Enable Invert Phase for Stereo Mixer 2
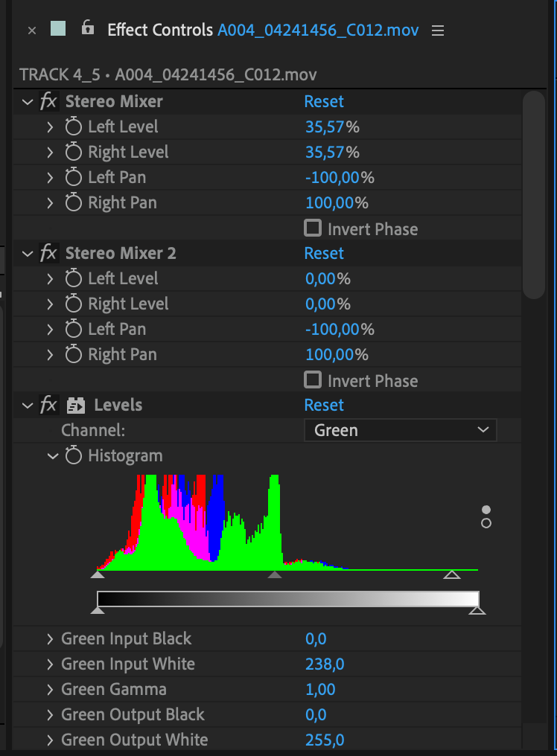Image resolution: width=557 pixels, height=756 pixels. pyautogui.click(x=312, y=380)
